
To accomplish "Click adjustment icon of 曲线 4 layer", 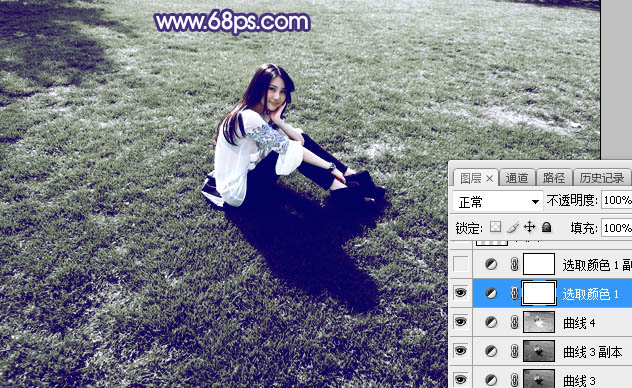I will [491, 322].
